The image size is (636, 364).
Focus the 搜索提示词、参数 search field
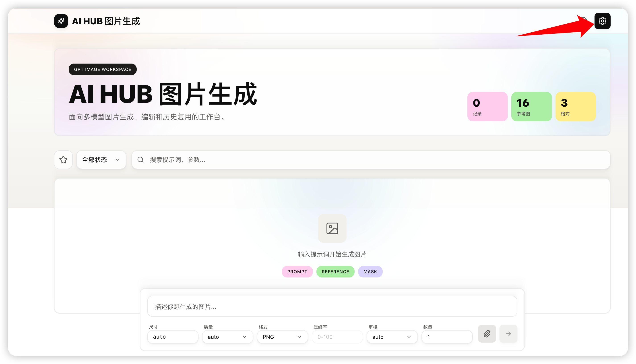[x=371, y=159]
